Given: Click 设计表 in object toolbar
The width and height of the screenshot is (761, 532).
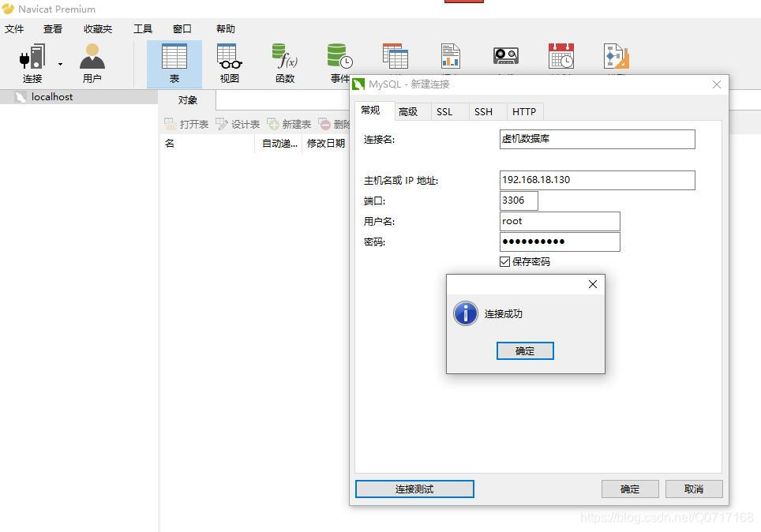Looking at the screenshot, I should 238,124.
